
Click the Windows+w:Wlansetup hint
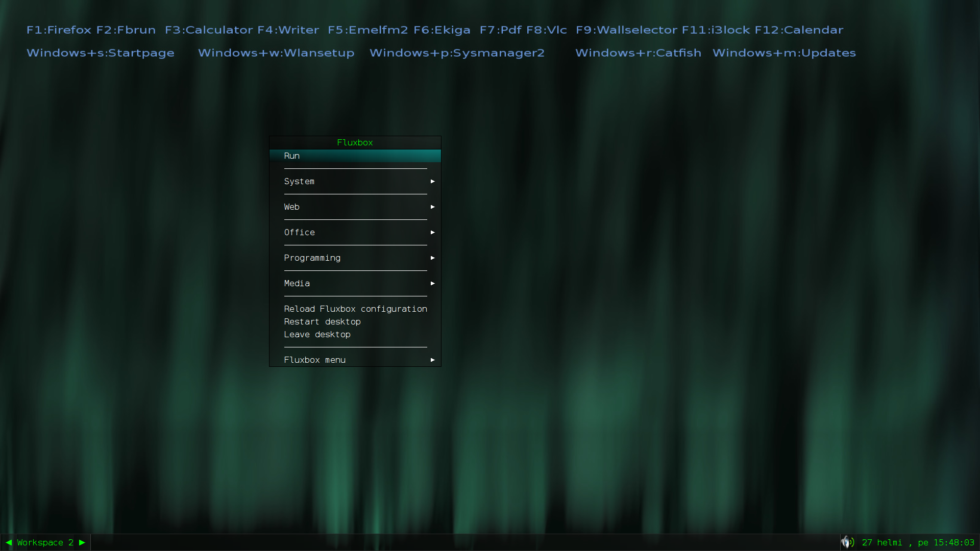coord(276,53)
